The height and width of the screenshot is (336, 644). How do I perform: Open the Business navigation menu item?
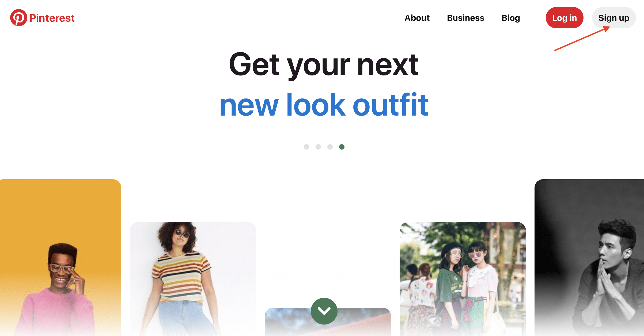tap(465, 18)
